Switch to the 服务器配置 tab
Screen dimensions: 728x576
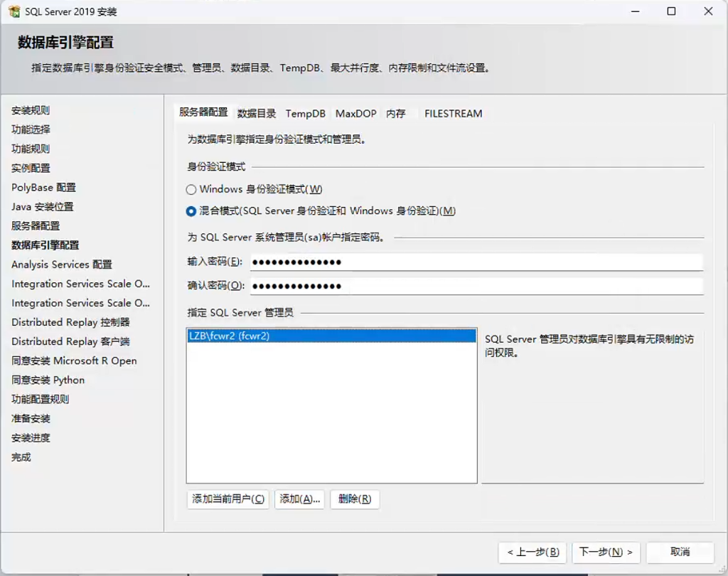tap(203, 112)
